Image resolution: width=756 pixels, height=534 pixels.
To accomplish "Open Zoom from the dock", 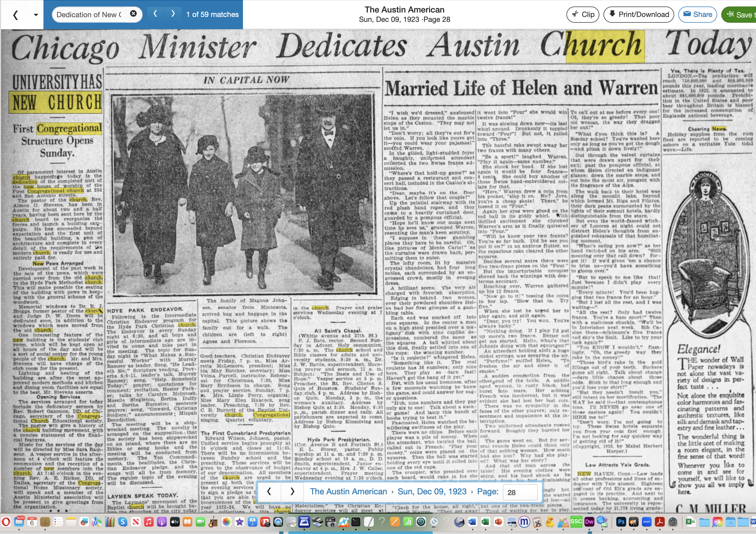I will click(x=647, y=522).
